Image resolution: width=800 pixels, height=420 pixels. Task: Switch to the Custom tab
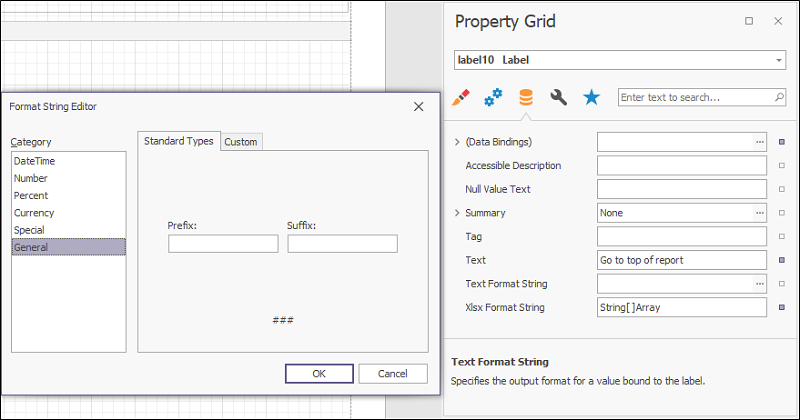coord(240,142)
